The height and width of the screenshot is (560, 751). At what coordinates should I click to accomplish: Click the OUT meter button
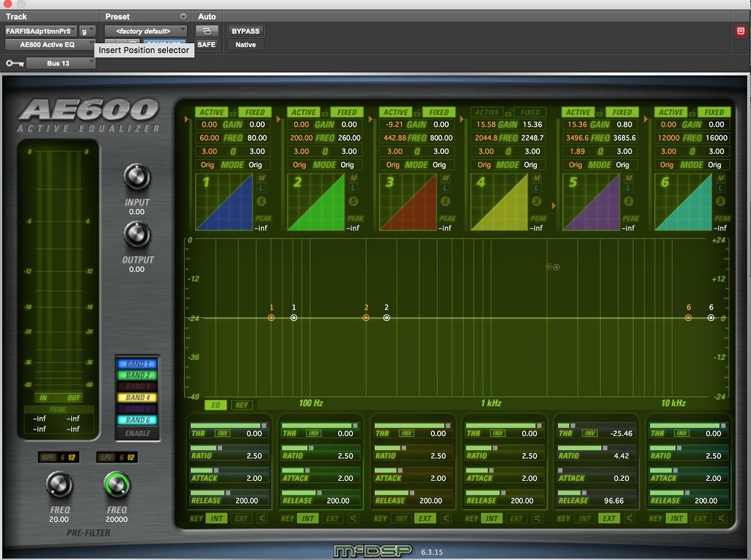74,398
